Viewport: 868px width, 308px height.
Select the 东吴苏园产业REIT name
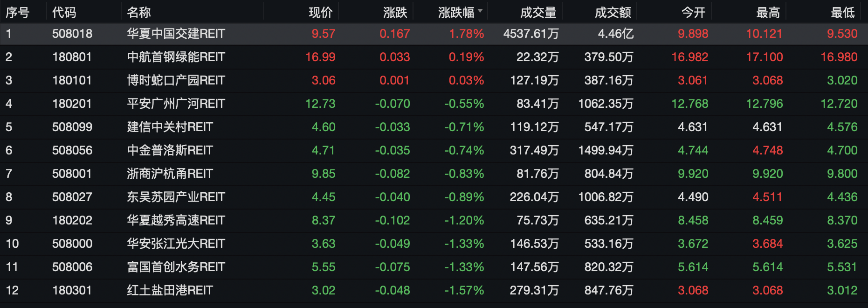tap(176, 197)
